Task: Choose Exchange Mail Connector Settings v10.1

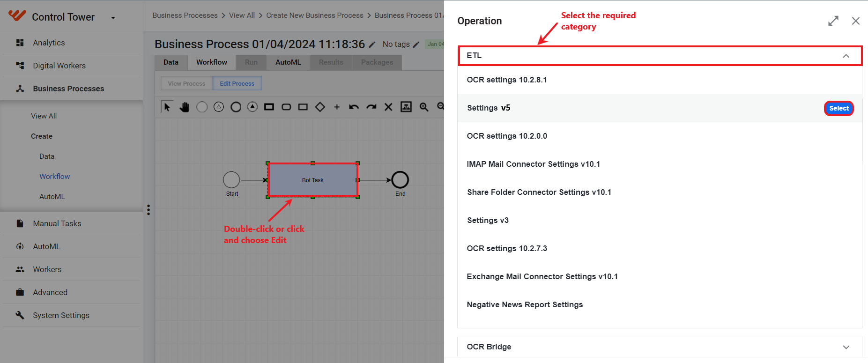Action: pyautogui.click(x=660, y=277)
